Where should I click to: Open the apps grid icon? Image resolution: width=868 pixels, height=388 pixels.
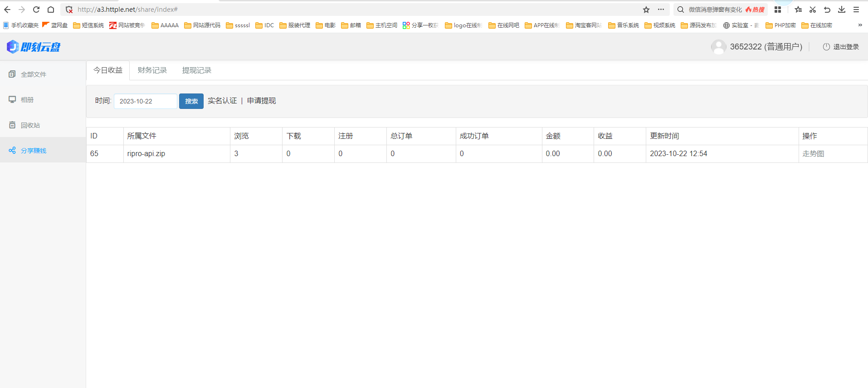[x=778, y=10]
